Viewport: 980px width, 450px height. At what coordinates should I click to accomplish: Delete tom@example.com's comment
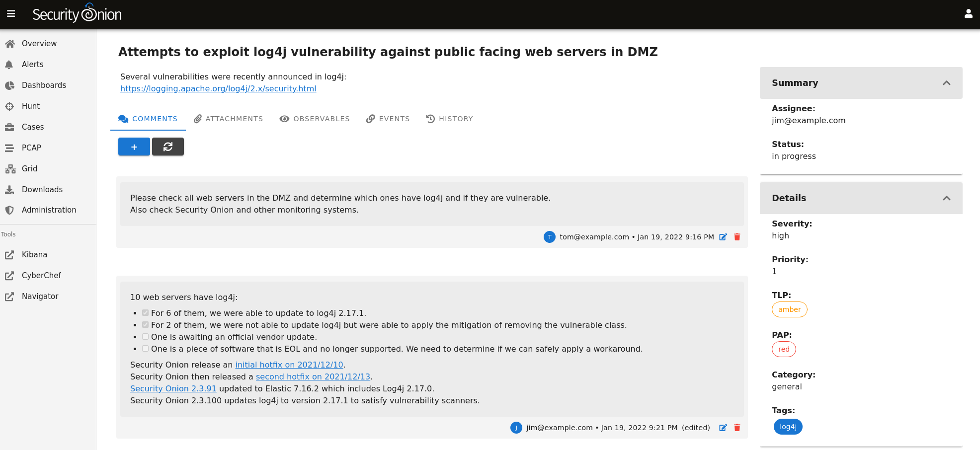point(737,237)
